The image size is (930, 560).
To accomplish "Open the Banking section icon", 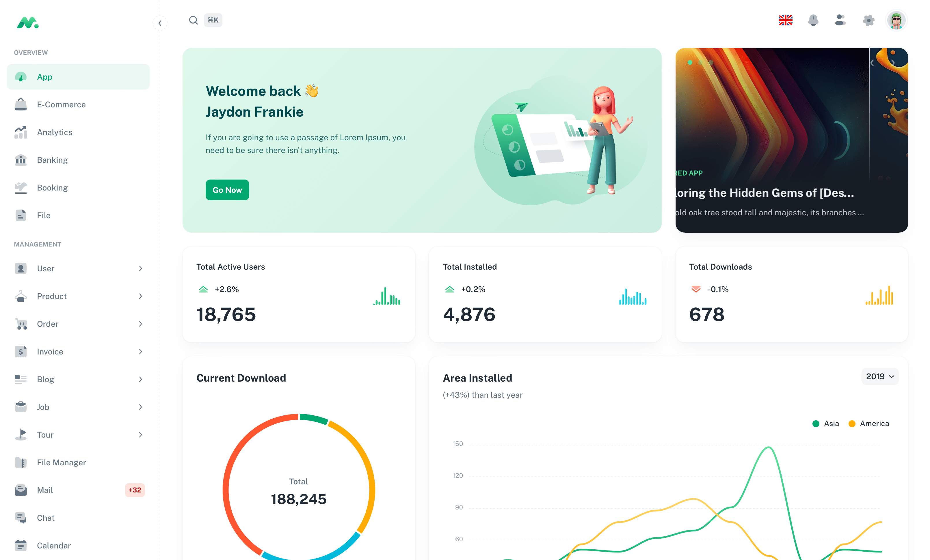I will click(21, 159).
